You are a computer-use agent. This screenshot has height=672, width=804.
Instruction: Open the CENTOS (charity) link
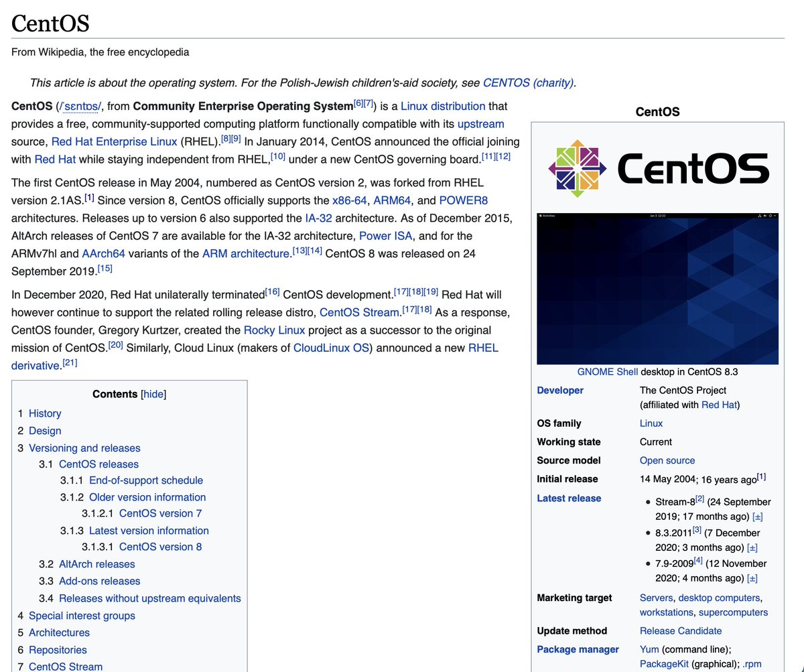pyautogui.click(x=529, y=83)
